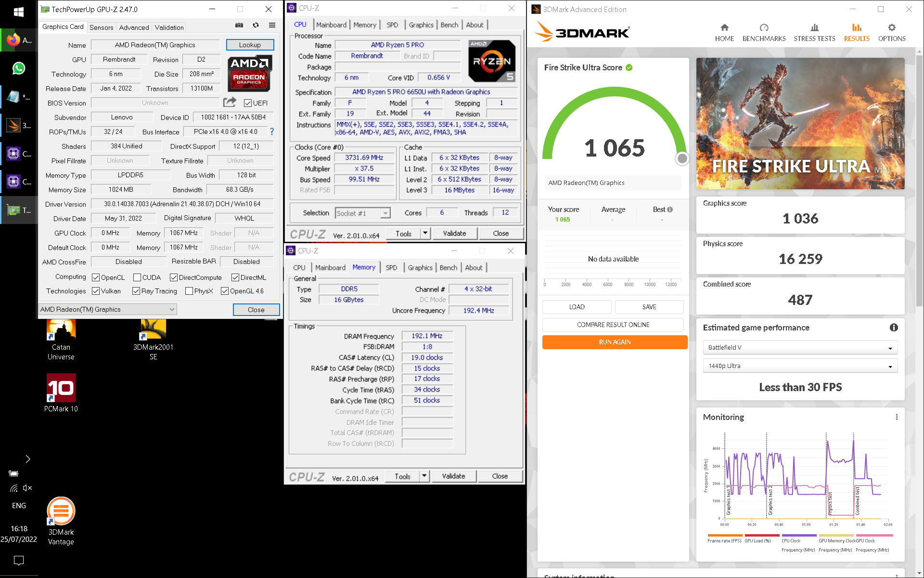Toggle the CUDA checkbox

tap(137, 277)
